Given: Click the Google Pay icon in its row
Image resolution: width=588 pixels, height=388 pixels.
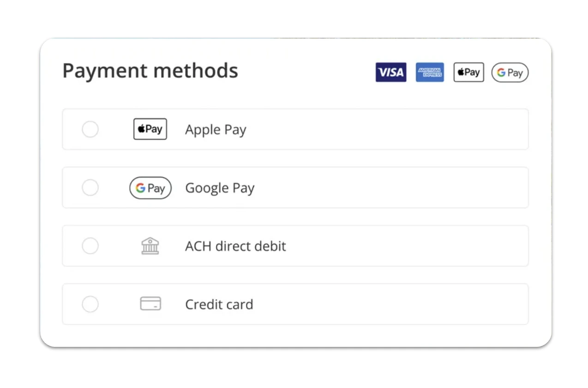Looking at the screenshot, I should 150,188.
